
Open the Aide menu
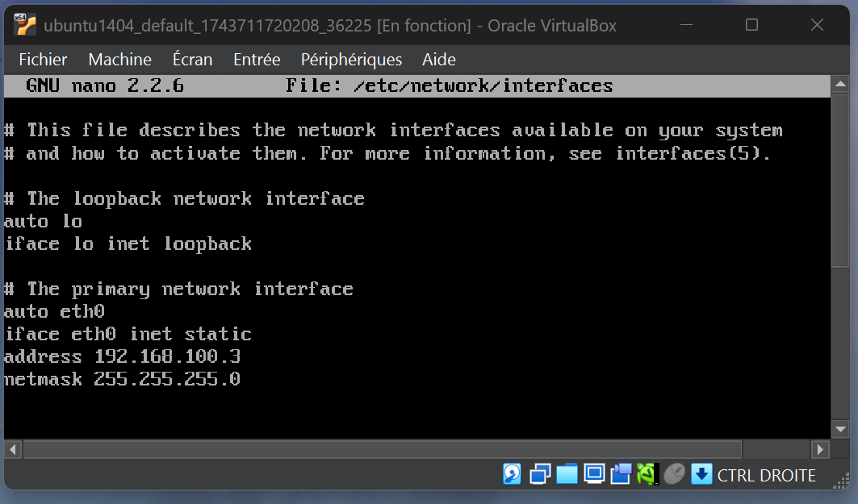439,60
